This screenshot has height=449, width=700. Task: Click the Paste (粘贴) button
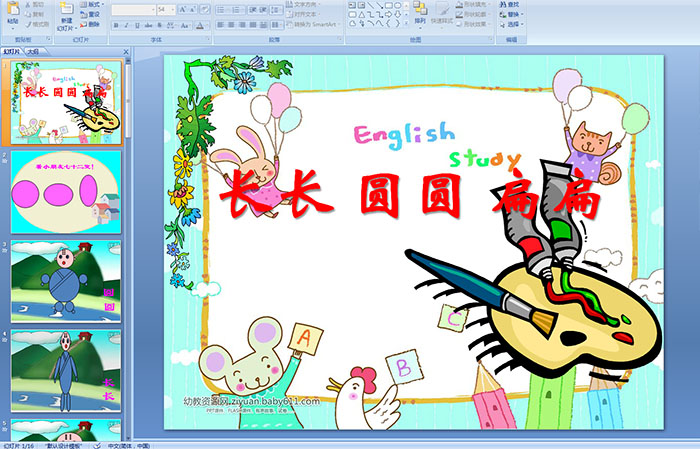(x=13, y=14)
